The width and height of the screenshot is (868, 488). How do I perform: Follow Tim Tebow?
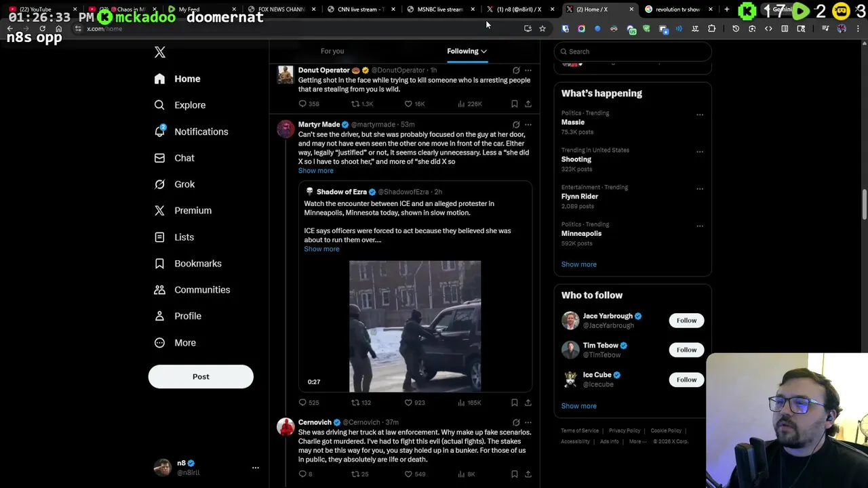coord(686,350)
